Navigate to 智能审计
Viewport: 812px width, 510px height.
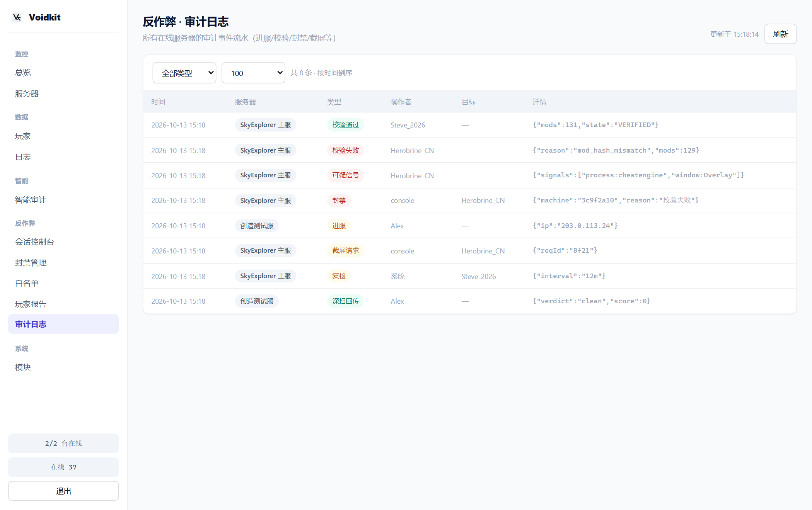pyautogui.click(x=63, y=200)
